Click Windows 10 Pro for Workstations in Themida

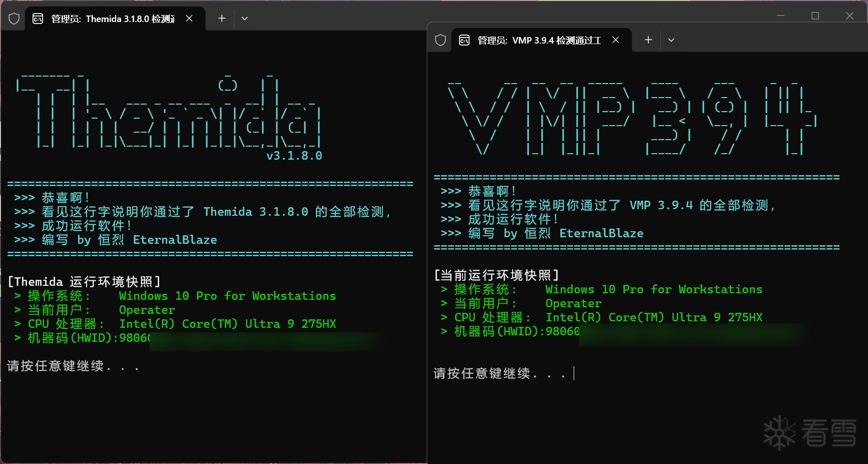[x=228, y=296]
